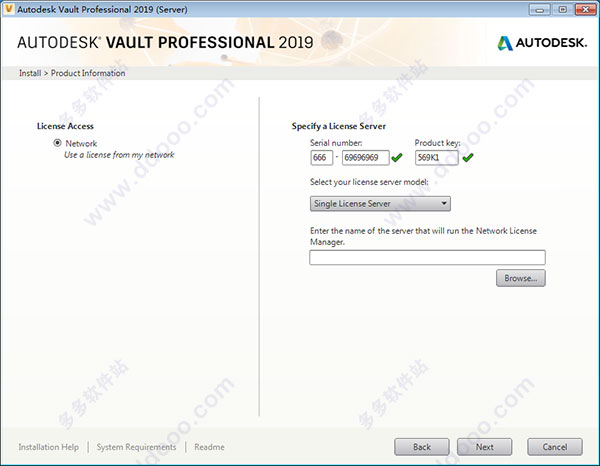Screen dimensions: 600x466
Task: Click the Next button
Action: pyautogui.click(x=484, y=447)
